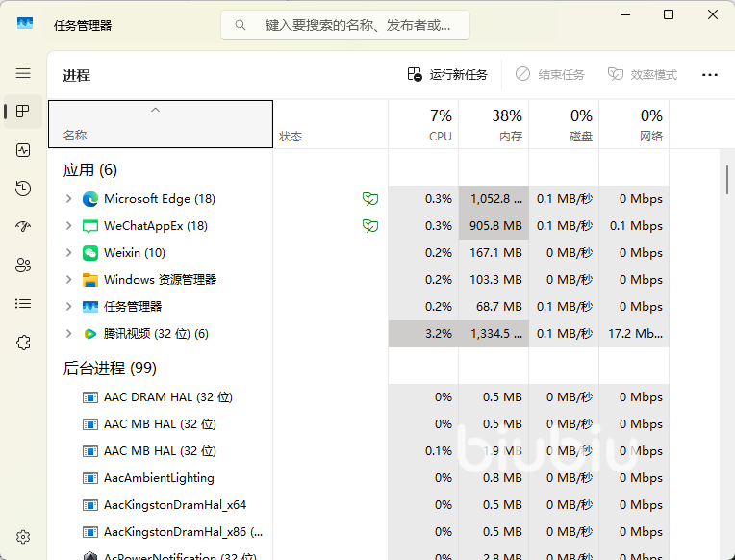Open the Details list sidebar icon

23,304
